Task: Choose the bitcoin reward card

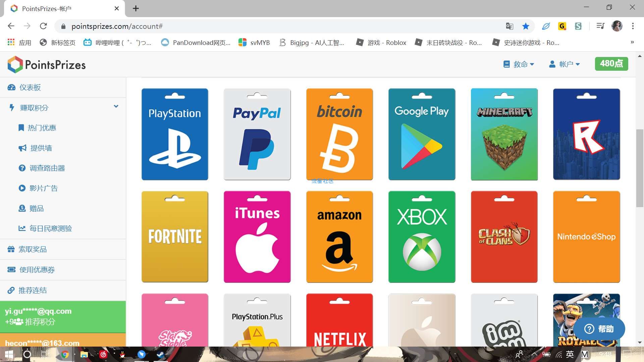Action: pos(339,134)
